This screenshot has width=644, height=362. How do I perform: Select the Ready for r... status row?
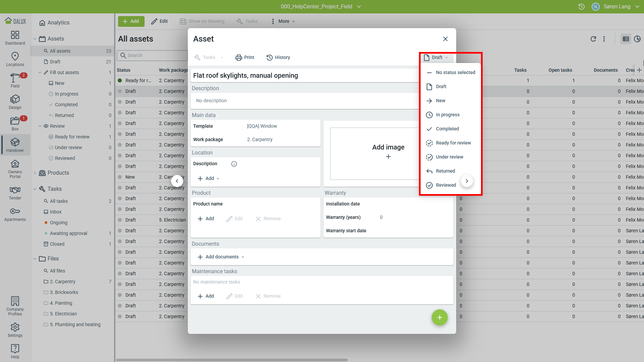tap(138, 80)
